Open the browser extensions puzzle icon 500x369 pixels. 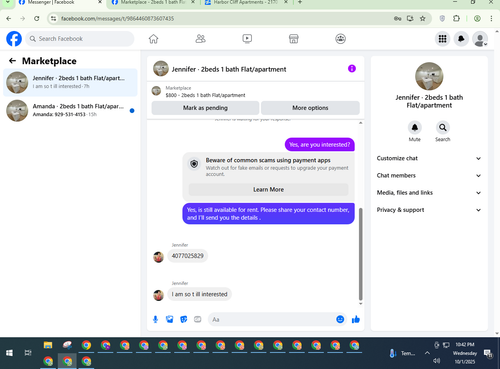(456, 19)
